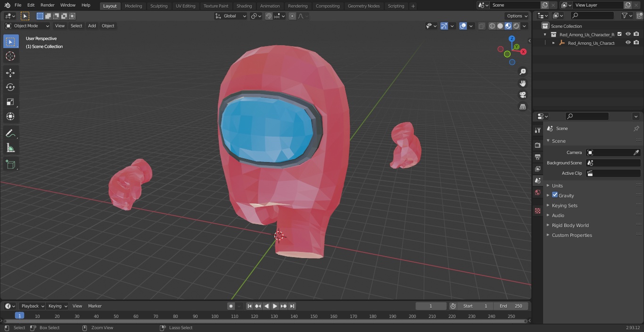
Task: Switch orthographic/perspective with the grid icon
Action: pyautogui.click(x=522, y=107)
